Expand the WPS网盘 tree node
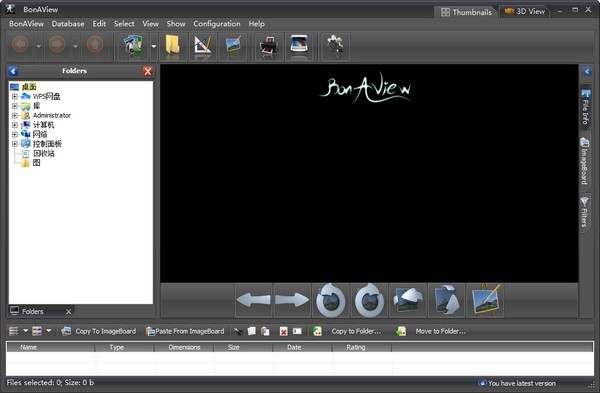600x393 pixels. coord(15,96)
